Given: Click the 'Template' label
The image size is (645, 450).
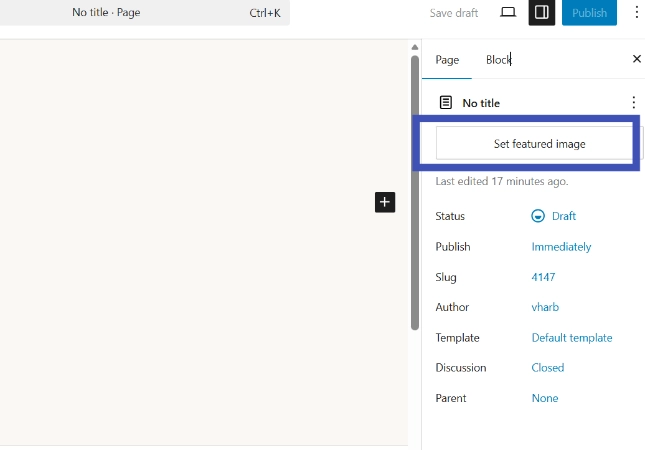Looking at the screenshot, I should click(457, 338).
